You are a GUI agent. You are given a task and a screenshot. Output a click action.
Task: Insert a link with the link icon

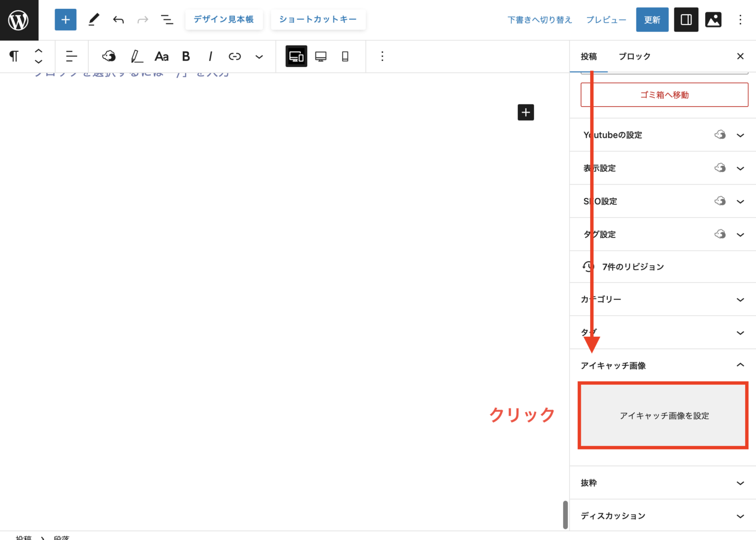click(x=235, y=57)
